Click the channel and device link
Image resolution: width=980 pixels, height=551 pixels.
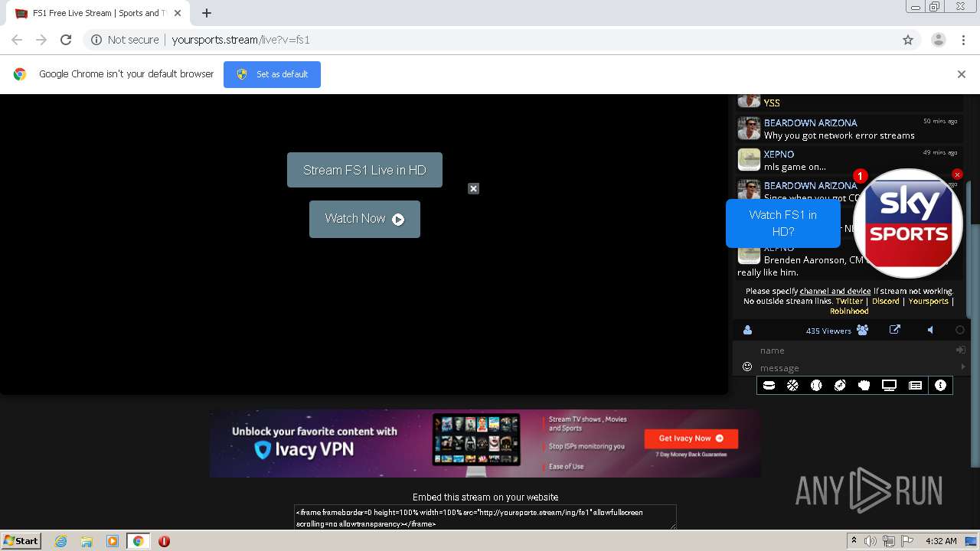[835, 292]
